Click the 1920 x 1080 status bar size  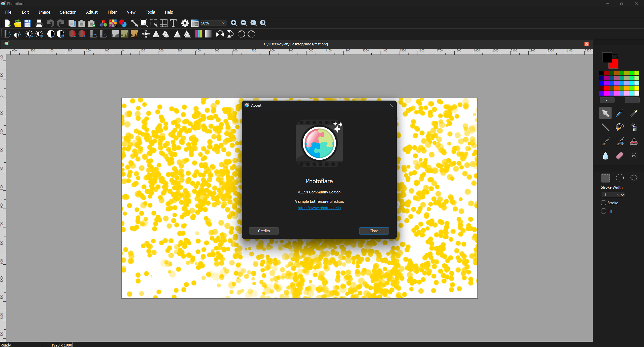(62, 345)
